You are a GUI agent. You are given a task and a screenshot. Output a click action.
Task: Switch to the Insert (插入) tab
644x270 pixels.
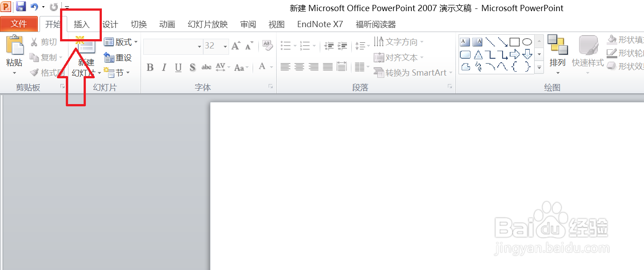(x=82, y=24)
